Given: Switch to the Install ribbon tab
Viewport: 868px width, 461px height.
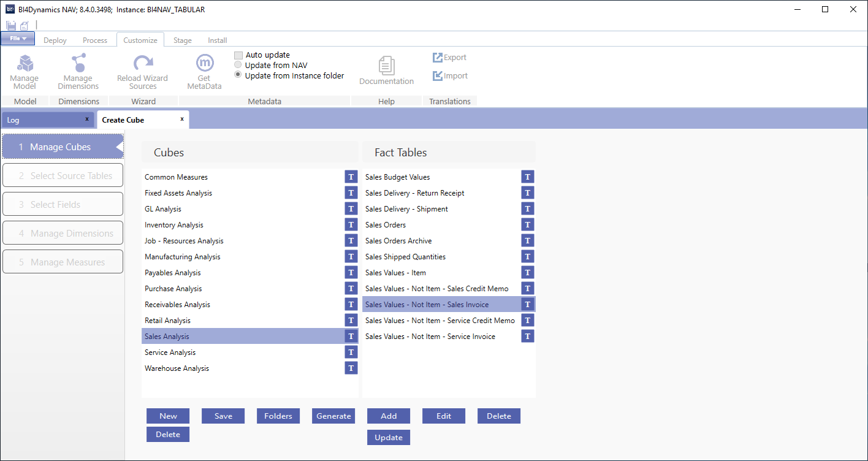Looking at the screenshot, I should (x=218, y=40).
